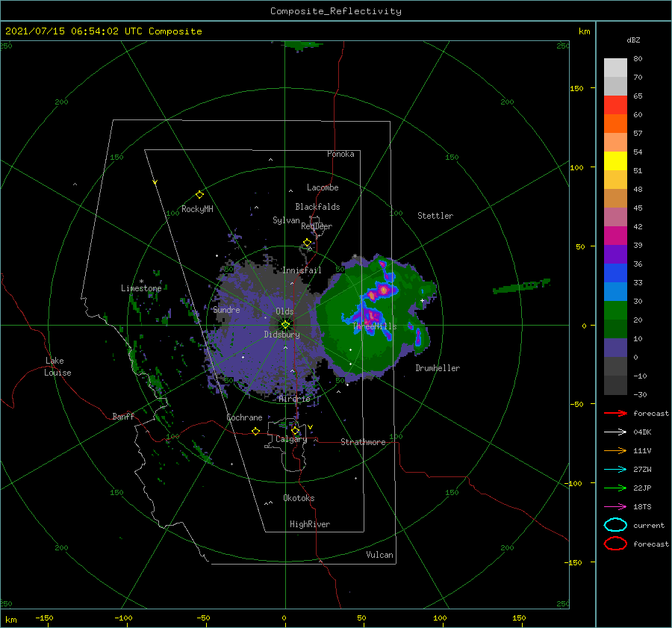
Task: Click the Drumheller label
Action: tap(438, 368)
